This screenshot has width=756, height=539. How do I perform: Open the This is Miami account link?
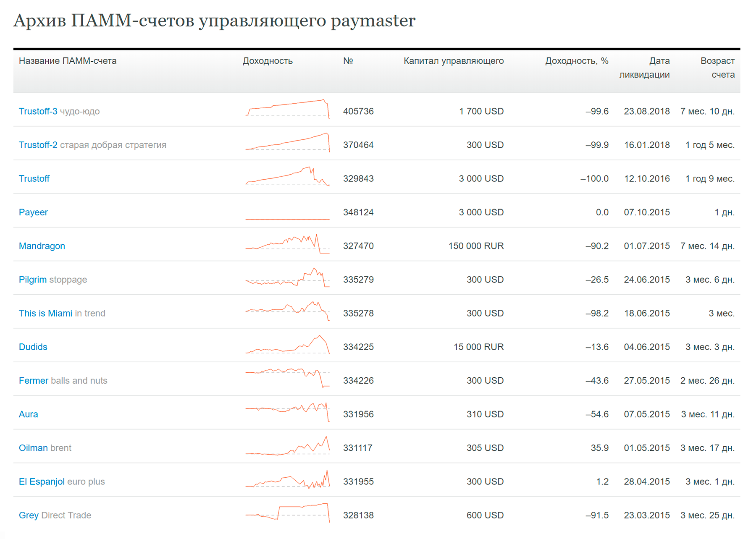pyautogui.click(x=45, y=313)
